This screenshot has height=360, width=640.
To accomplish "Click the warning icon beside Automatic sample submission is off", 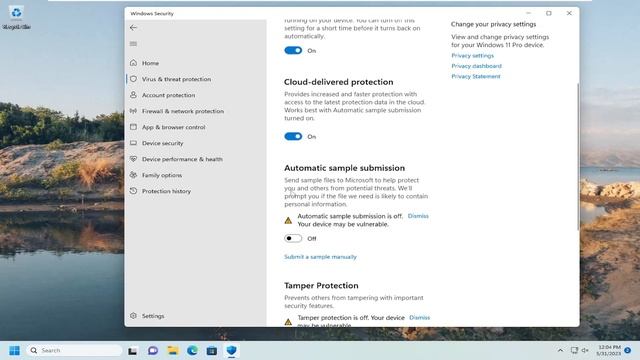I will point(288,220).
